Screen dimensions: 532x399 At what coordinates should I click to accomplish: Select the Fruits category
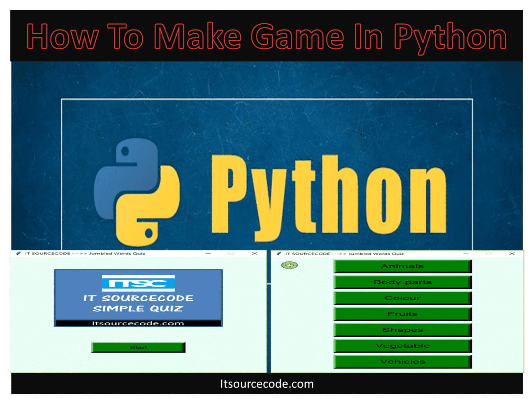click(402, 313)
